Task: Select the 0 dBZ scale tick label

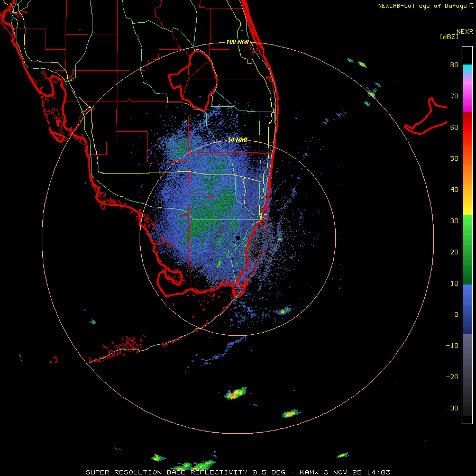Action: pyautogui.click(x=456, y=315)
